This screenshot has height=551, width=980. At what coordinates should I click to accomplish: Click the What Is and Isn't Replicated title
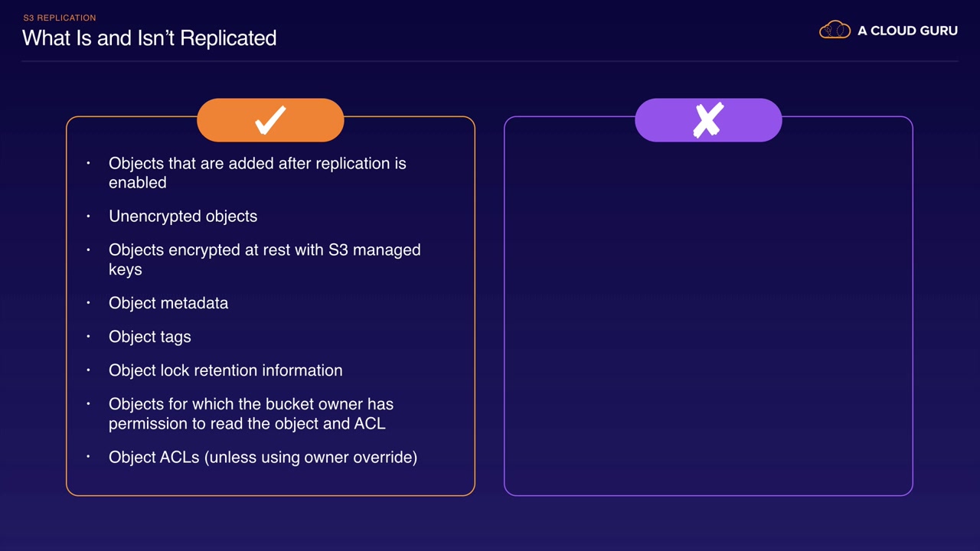149,38
